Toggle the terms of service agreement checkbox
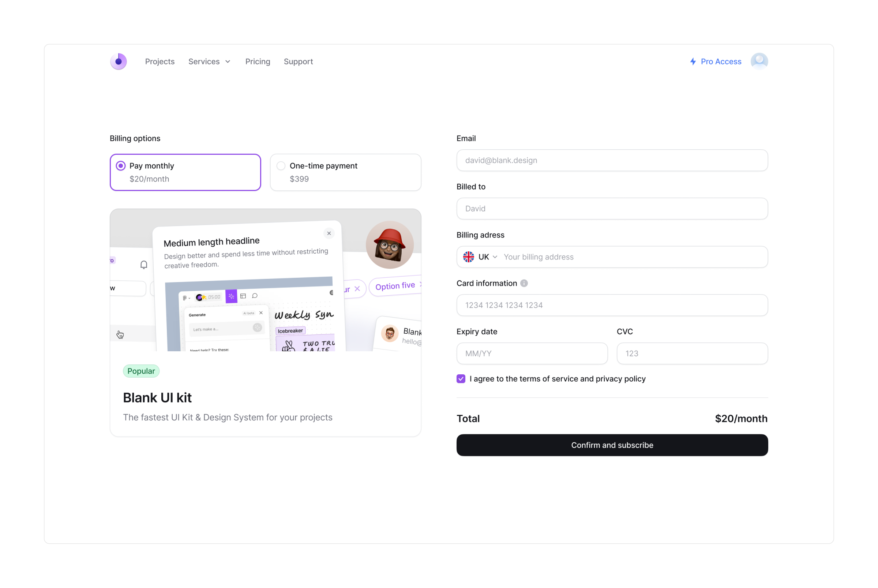Viewport: 878px width, 588px height. coord(461,379)
